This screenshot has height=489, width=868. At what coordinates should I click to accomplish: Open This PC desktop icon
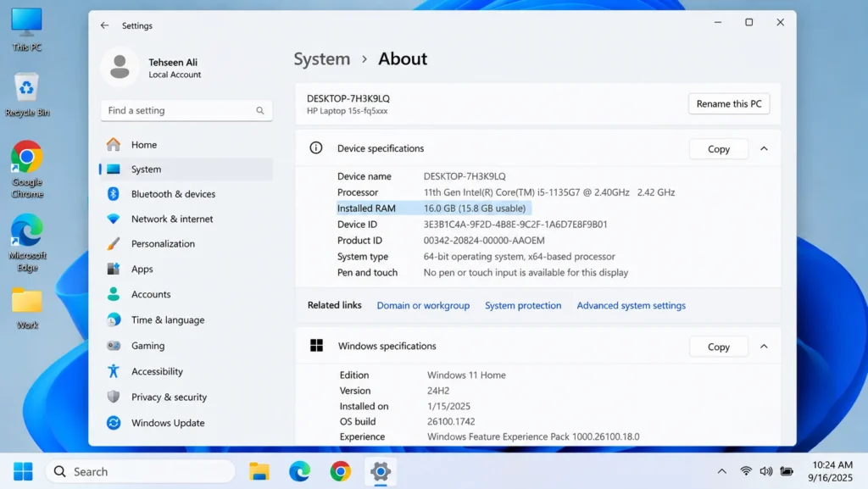(26, 31)
